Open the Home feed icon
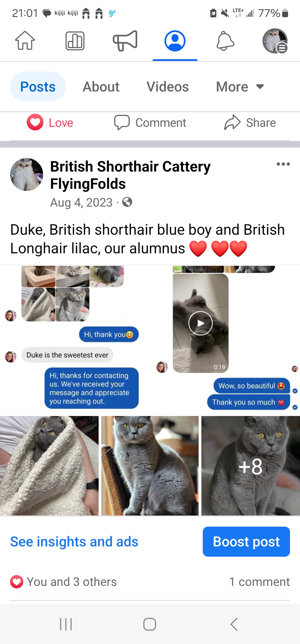Image resolution: width=300 pixels, height=644 pixels. (x=25, y=41)
